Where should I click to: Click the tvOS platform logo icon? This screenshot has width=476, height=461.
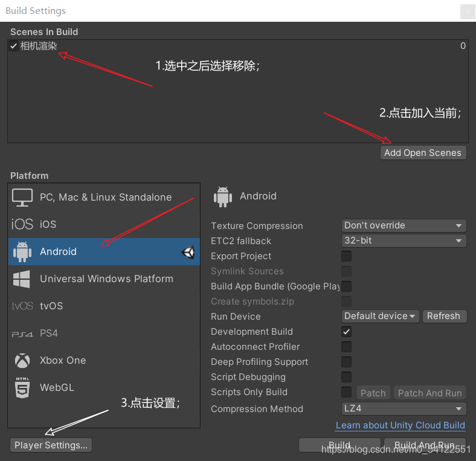tap(22, 306)
